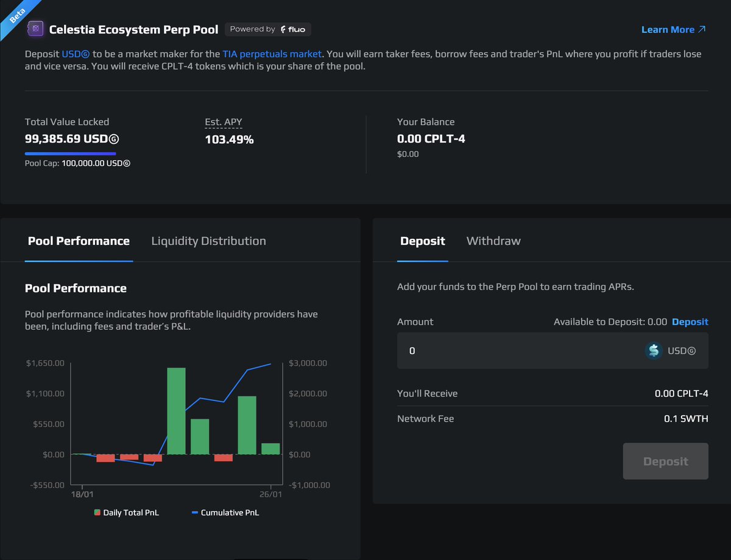This screenshot has height=560, width=731.
Task: Click the greyed Deposit button
Action: pyautogui.click(x=665, y=461)
